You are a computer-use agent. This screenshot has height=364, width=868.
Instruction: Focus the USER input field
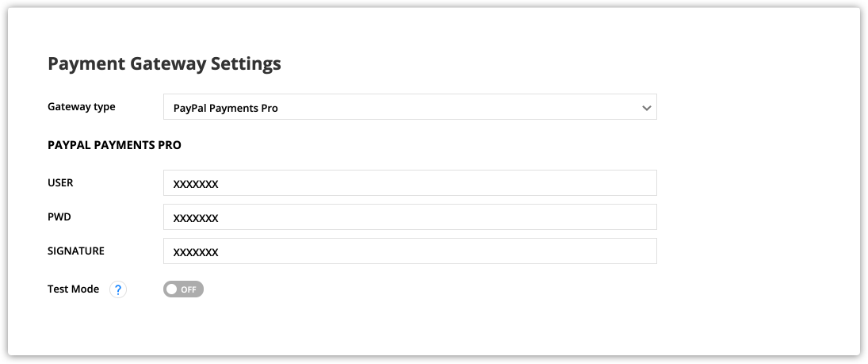click(409, 183)
